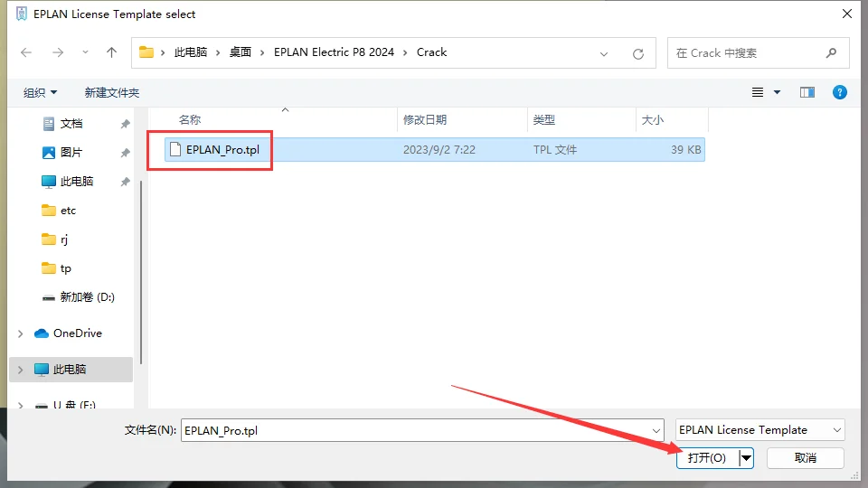Select the EPLAN_Pro.tpl file
The width and height of the screenshot is (868, 488).
[222, 150]
